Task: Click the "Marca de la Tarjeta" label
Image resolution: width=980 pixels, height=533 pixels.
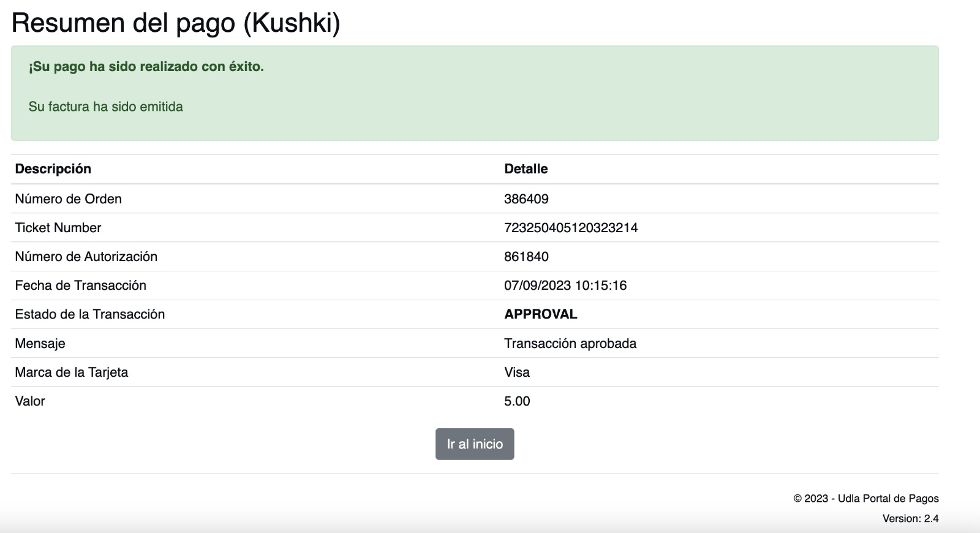Action: pos(72,372)
